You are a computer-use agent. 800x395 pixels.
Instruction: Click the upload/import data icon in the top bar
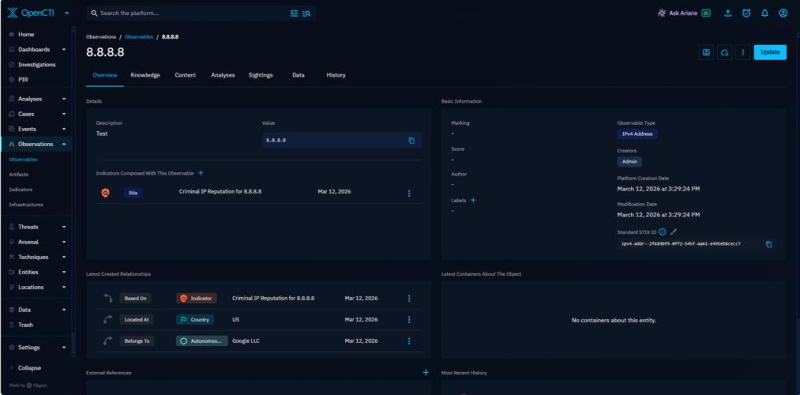(728, 13)
